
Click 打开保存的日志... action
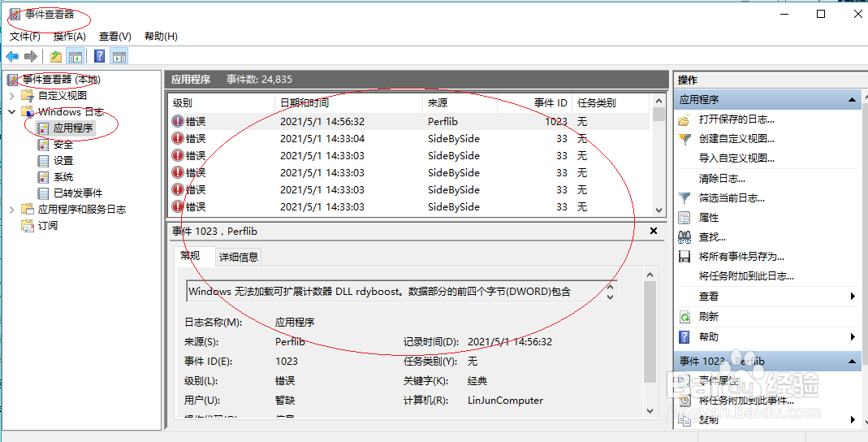pyautogui.click(x=736, y=119)
